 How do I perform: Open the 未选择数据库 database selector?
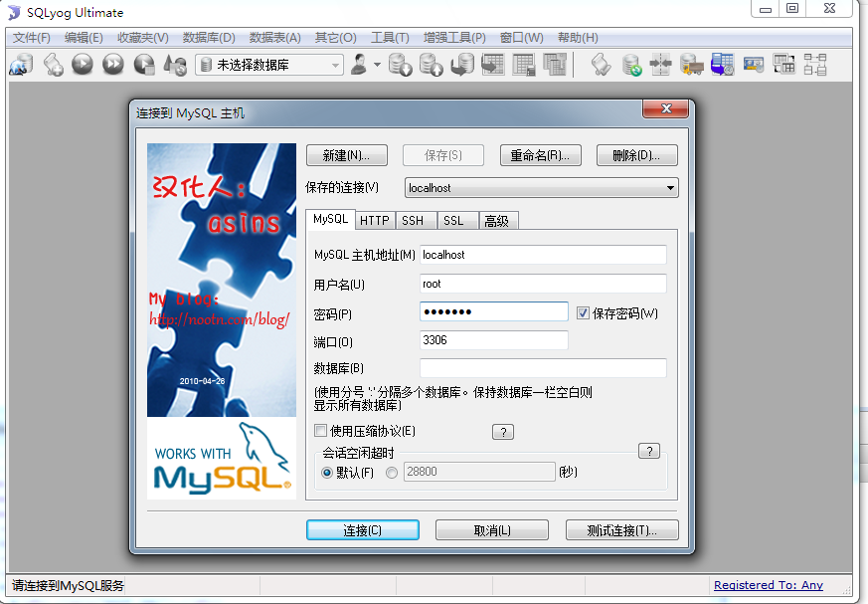268,65
